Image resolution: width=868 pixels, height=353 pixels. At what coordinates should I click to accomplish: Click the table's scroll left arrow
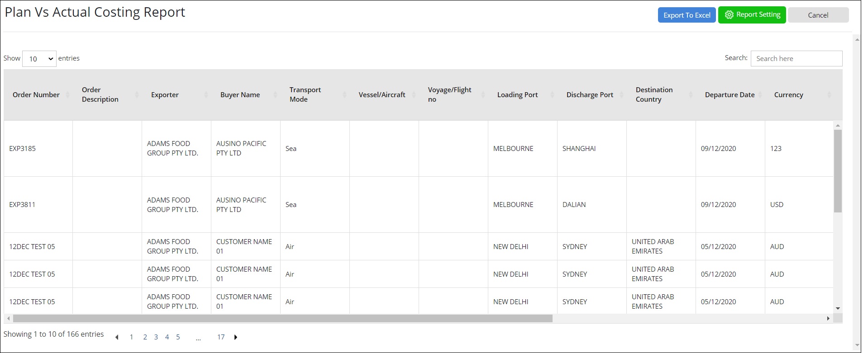[x=8, y=319]
